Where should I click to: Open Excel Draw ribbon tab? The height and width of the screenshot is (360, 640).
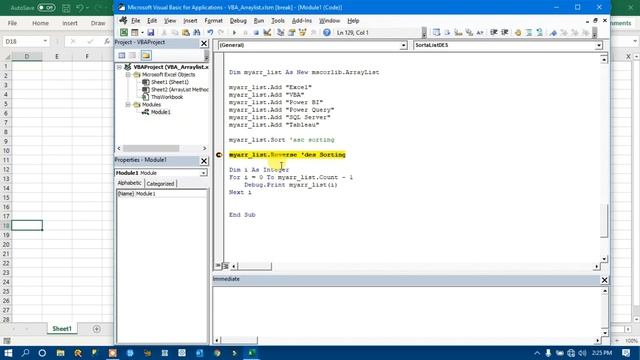tap(98, 23)
